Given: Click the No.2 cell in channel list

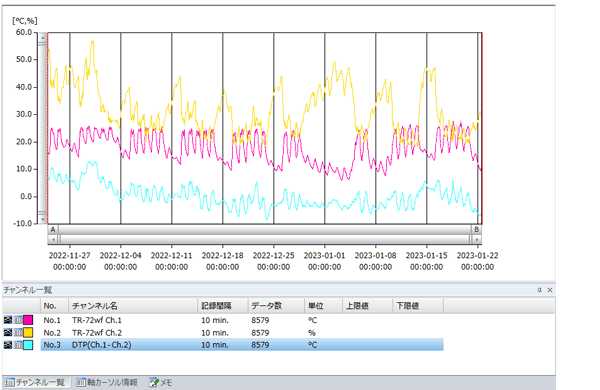Looking at the screenshot, I should coord(52,333).
